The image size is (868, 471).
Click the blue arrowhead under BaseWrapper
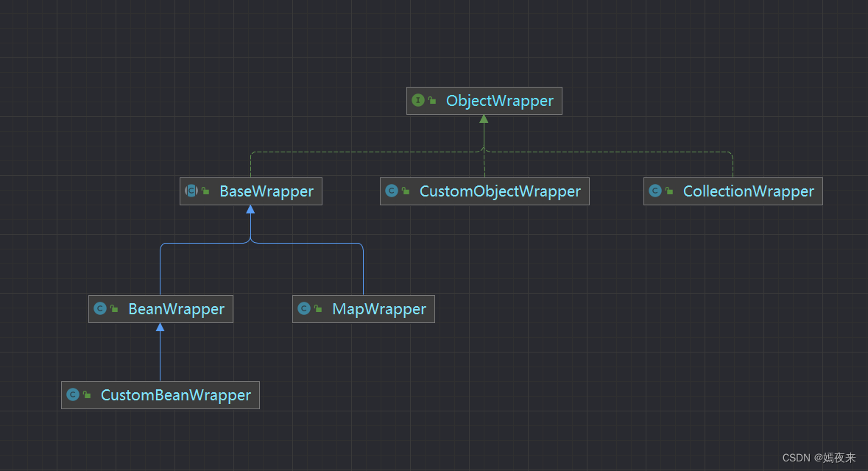(251, 209)
